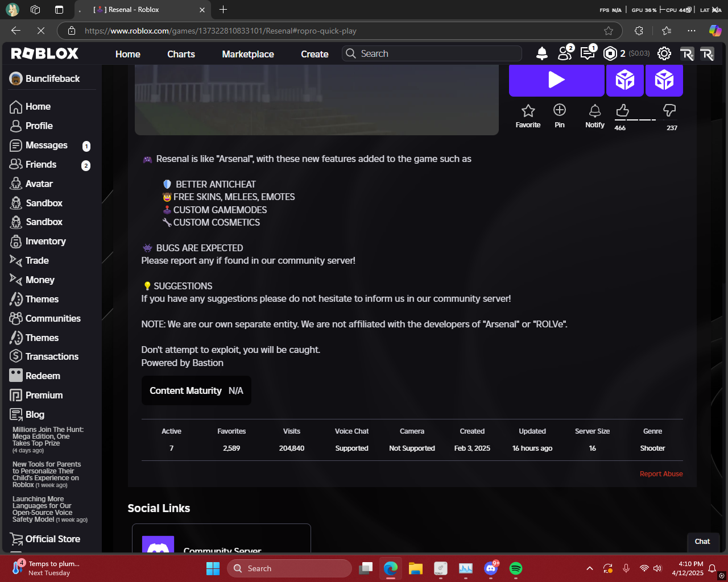The image size is (728, 582).
Task: Open the Copilot sidebar
Action: point(715,31)
